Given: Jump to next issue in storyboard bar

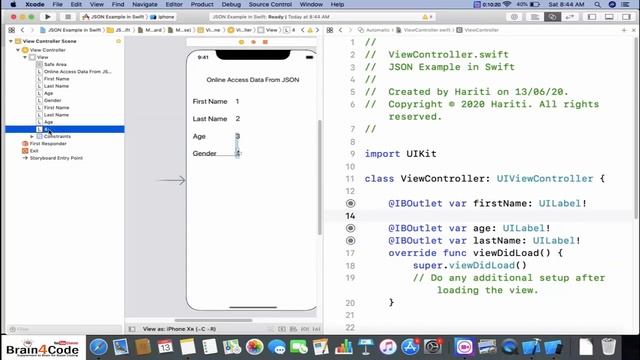Looking at the screenshot, I should (x=317, y=30).
